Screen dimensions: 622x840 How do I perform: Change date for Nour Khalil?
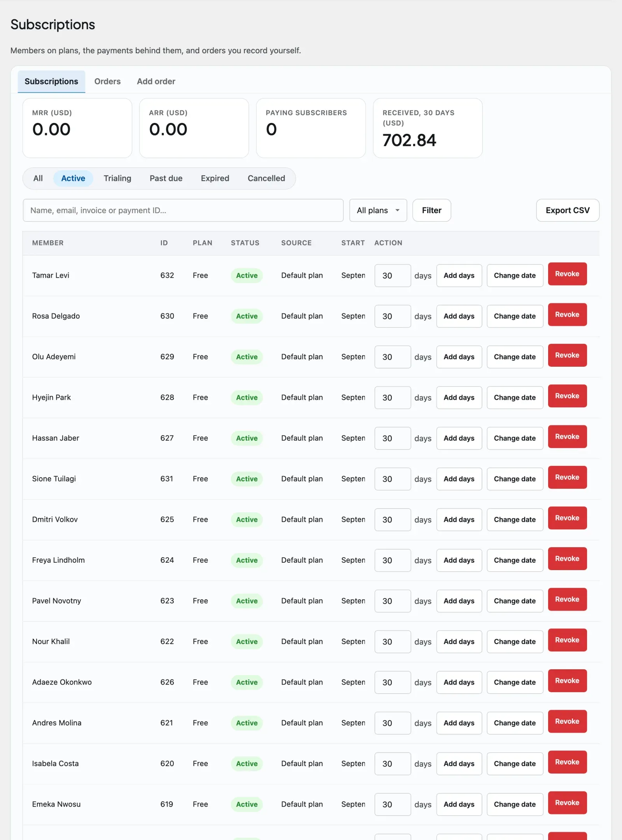515,642
